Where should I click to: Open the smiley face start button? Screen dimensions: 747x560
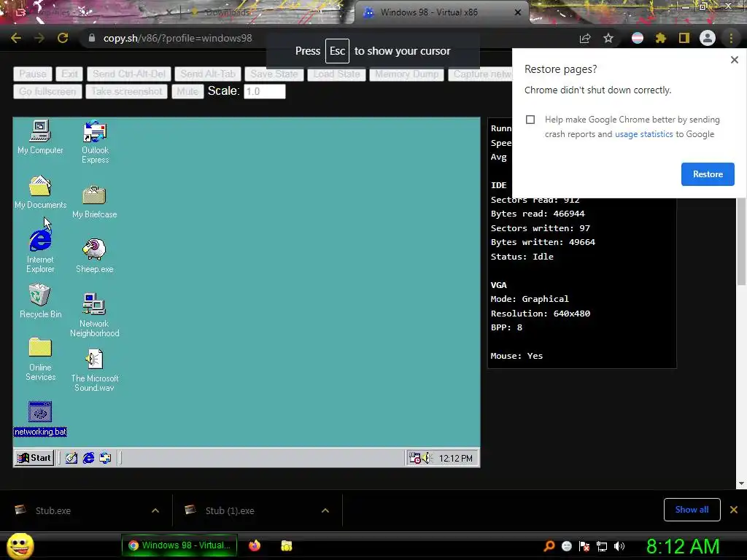click(20, 545)
